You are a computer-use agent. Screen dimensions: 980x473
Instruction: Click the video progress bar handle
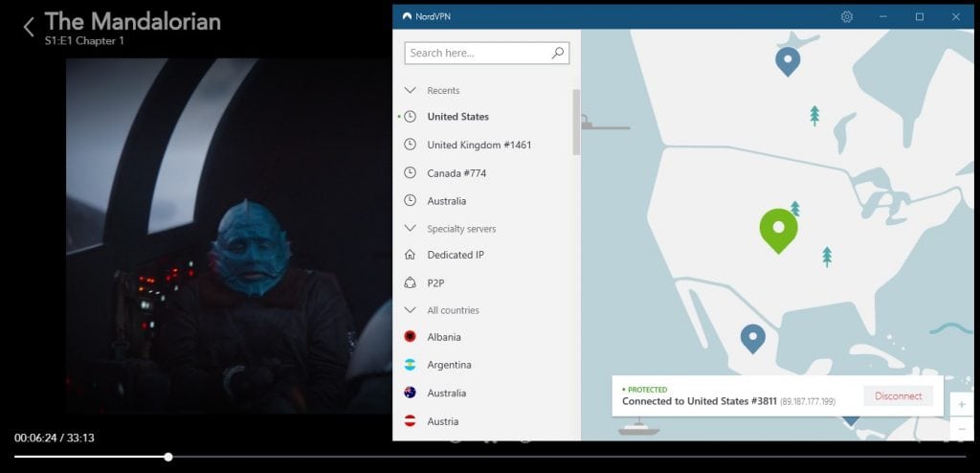coord(168,457)
